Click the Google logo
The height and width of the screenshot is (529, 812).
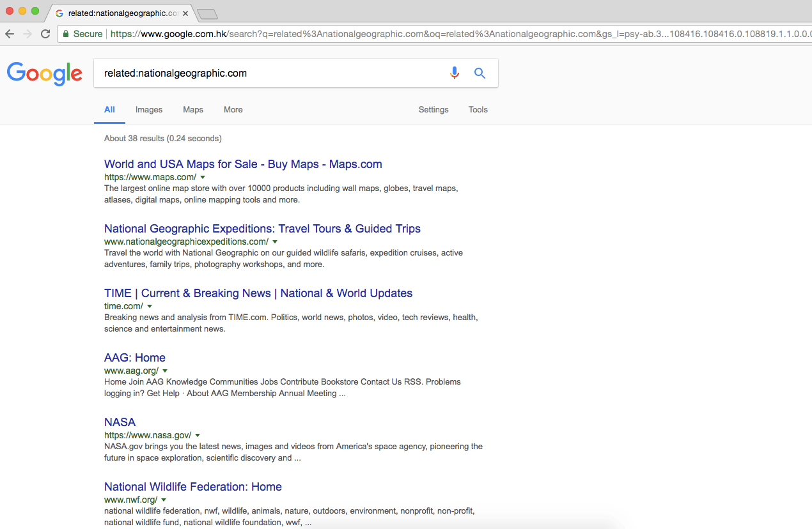click(45, 73)
